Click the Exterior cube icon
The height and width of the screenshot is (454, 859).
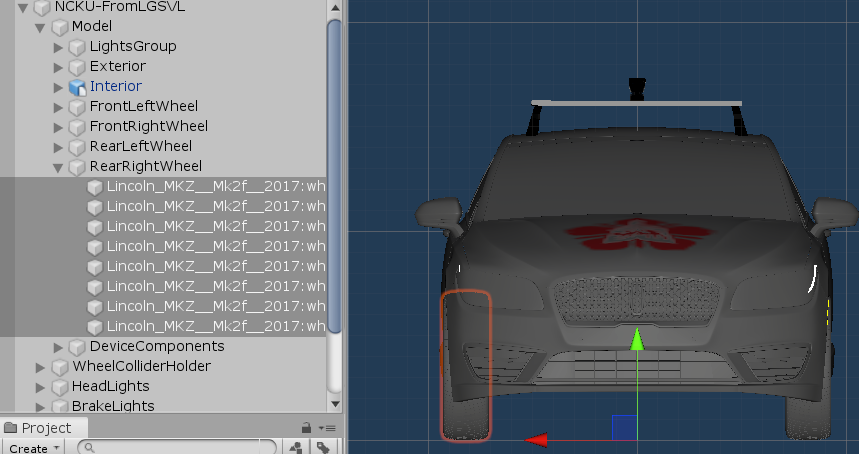[77, 67]
